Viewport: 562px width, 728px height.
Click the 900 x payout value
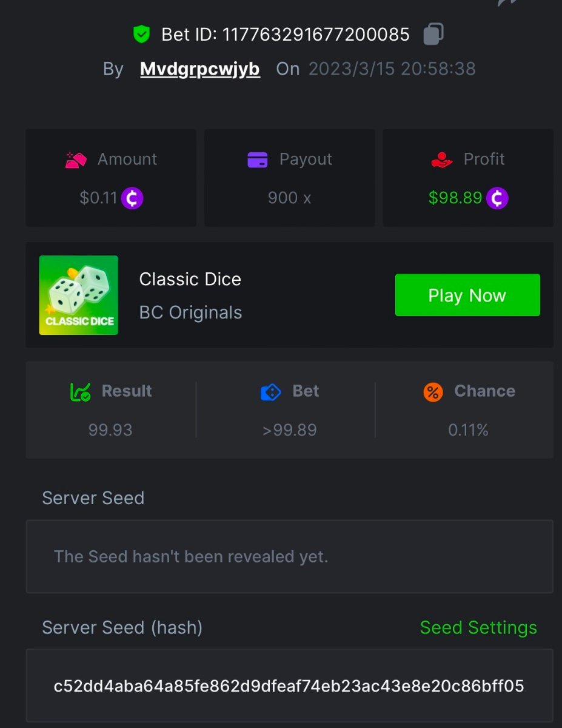click(x=289, y=198)
